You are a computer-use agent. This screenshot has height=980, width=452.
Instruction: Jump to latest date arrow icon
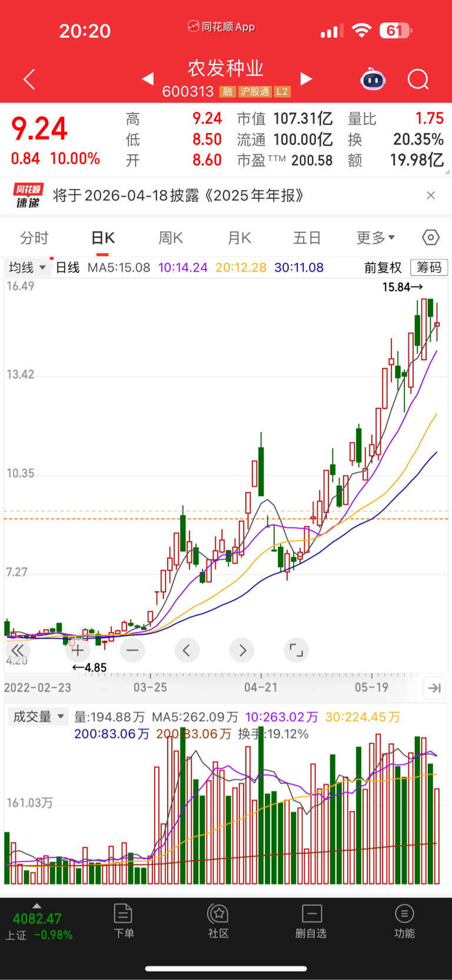point(434,687)
